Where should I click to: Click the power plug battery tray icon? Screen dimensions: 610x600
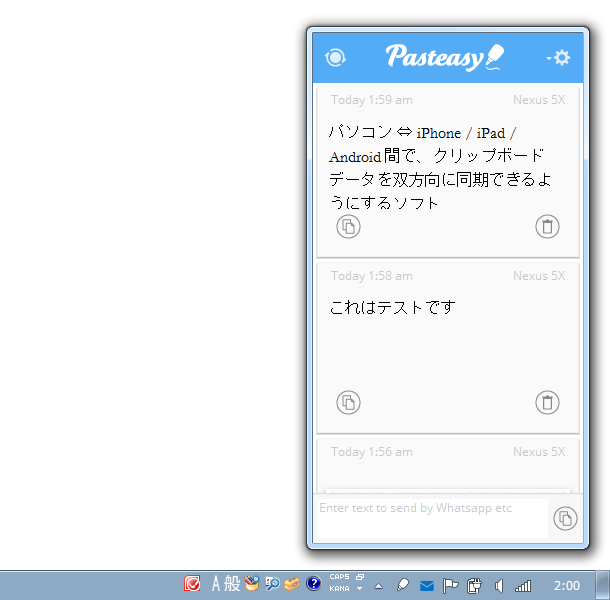[x=474, y=586]
